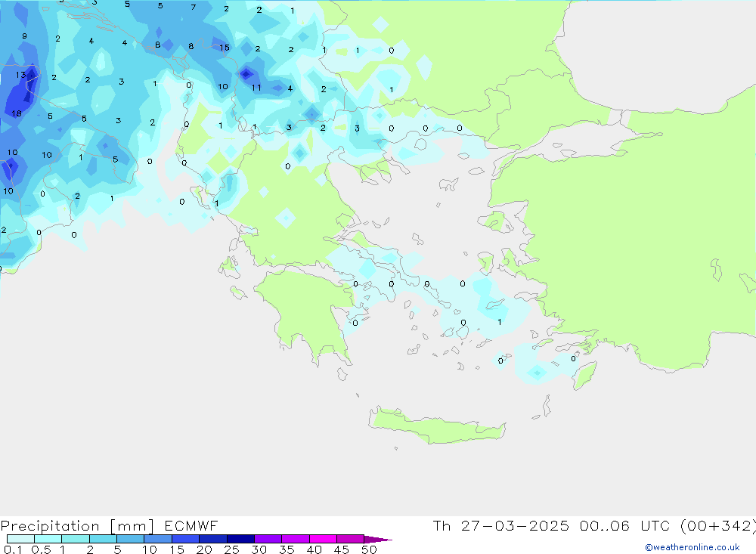Click the map precipitation value '18'

pos(17,114)
